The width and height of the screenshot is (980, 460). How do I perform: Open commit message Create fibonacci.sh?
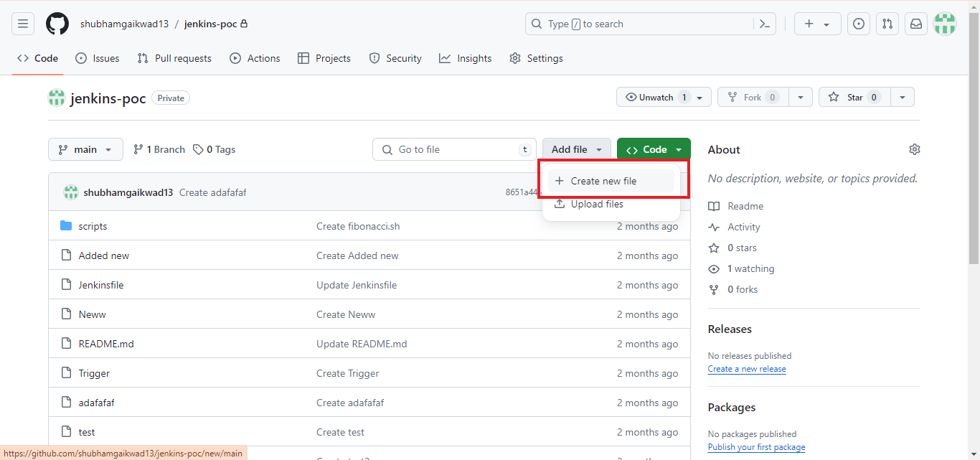[358, 226]
